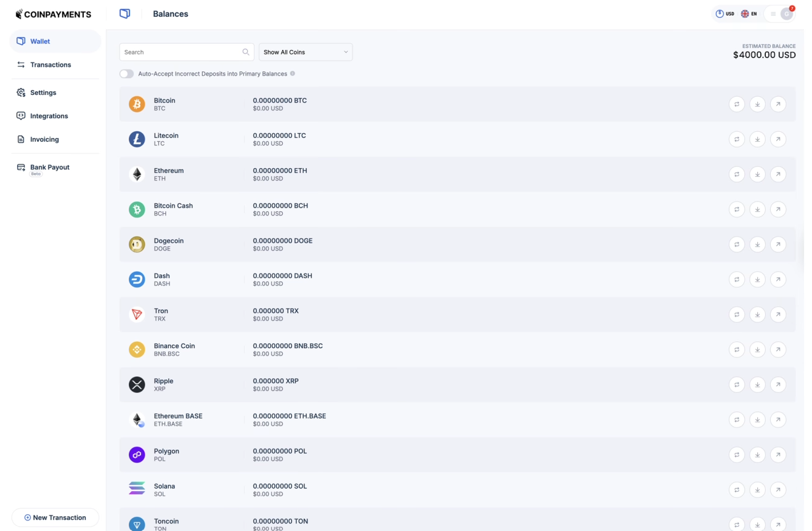Click the download arrow icon in the Dogecoin row
This screenshot has height=531, width=812.
(757, 245)
